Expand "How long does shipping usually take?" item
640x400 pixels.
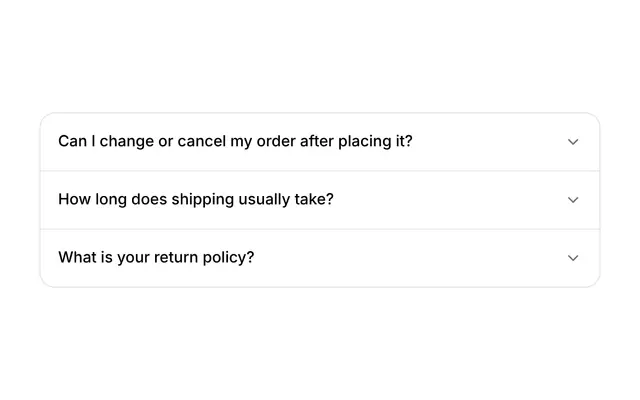[x=320, y=200]
